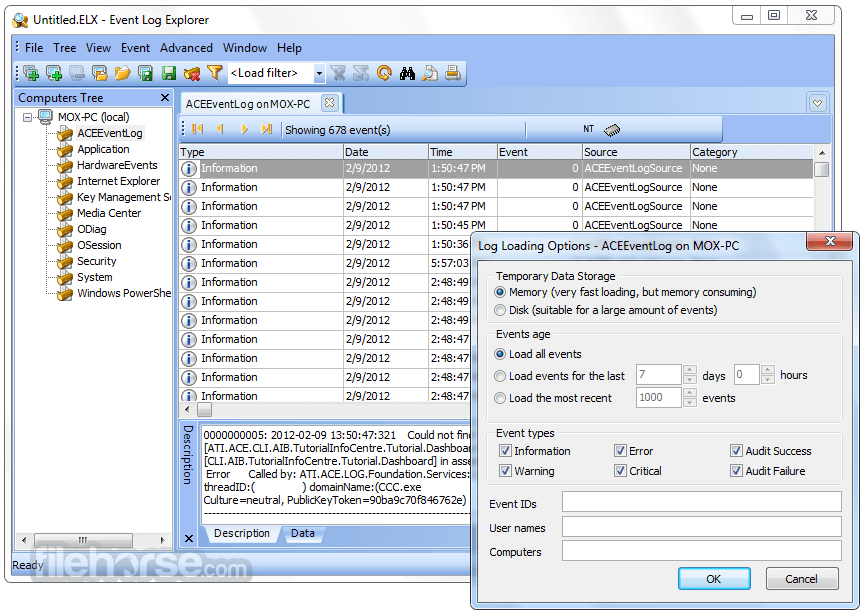Open the File menu
The image size is (863, 613).
(34, 48)
